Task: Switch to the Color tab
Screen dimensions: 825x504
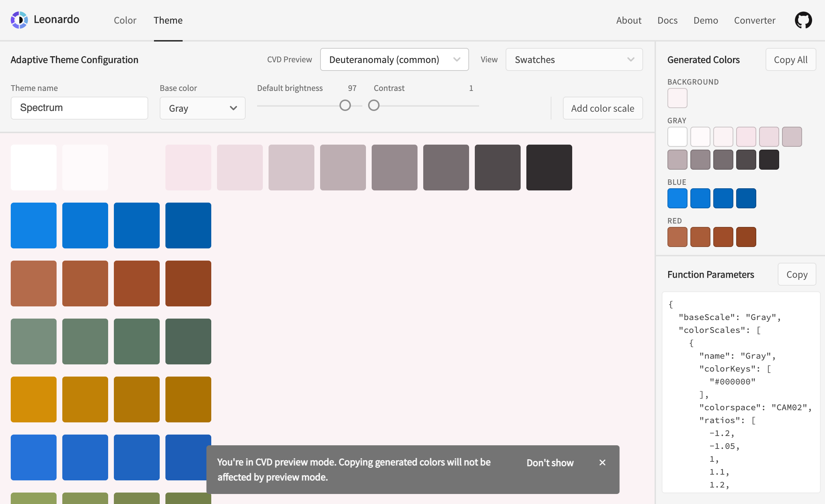Action: point(125,20)
